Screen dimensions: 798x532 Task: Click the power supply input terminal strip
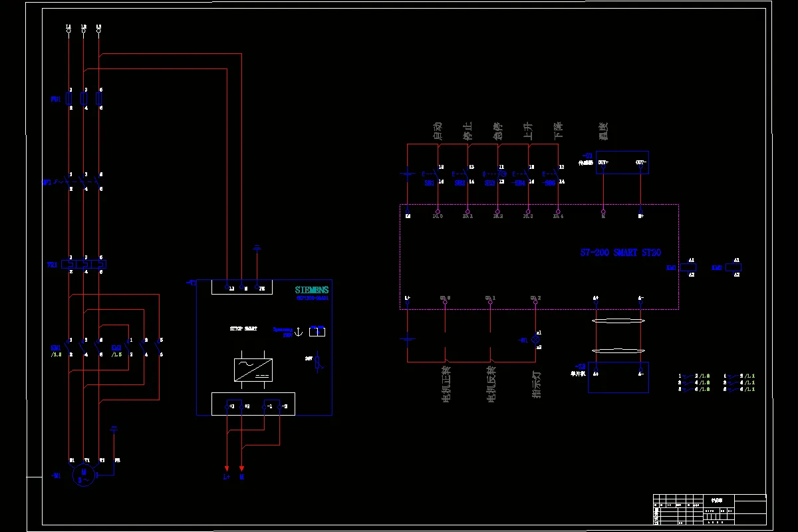click(243, 287)
